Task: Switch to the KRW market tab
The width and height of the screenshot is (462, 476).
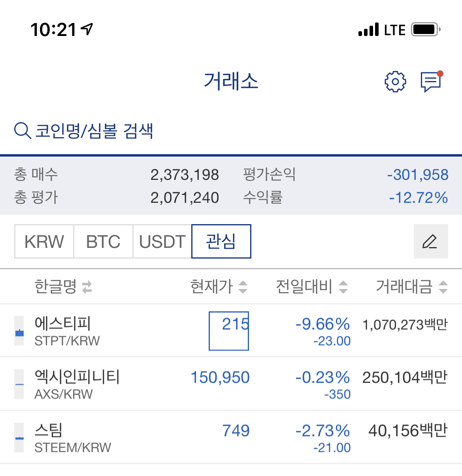Action: click(x=44, y=242)
